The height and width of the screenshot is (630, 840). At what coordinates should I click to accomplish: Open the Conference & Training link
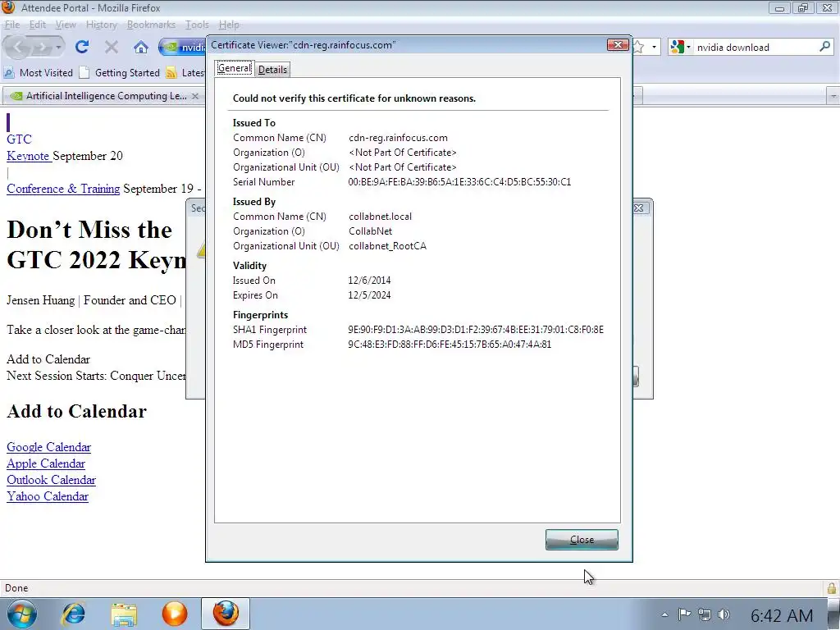pyautogui.click(x=63, y=189)
